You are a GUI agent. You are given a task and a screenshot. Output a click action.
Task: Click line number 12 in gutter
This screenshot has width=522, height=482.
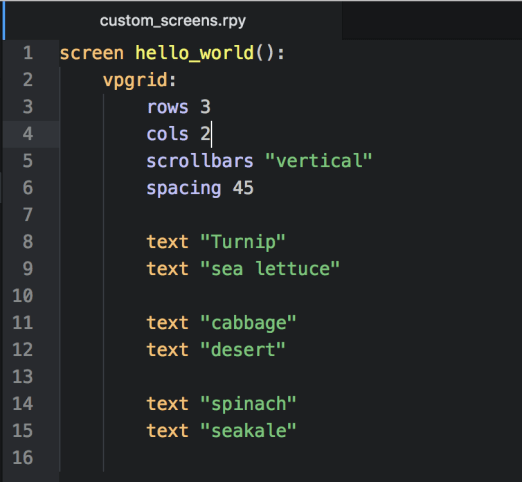pos(23,350)
